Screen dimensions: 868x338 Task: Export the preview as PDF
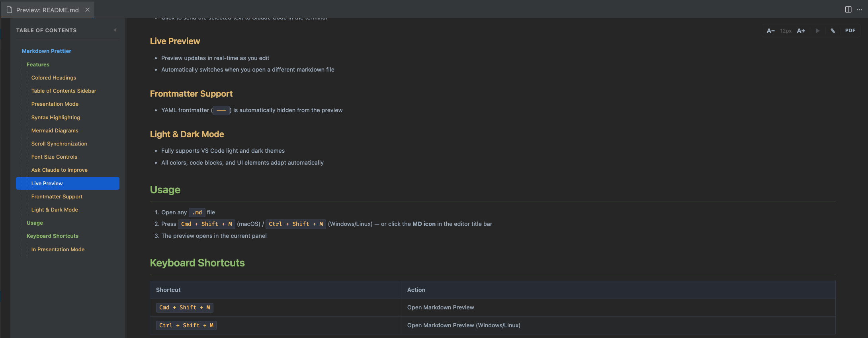850,31
